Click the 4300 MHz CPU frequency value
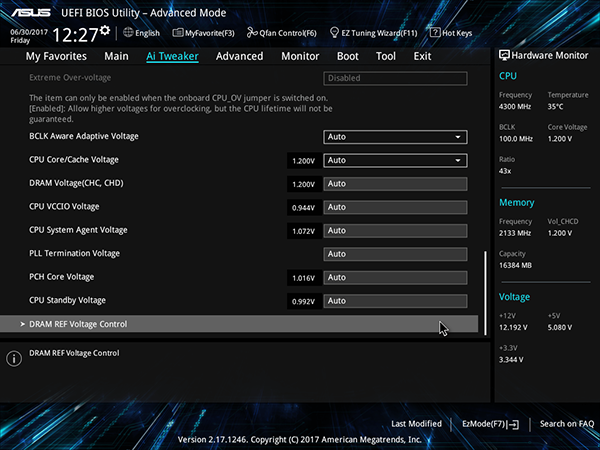Viewport: 600px width, 450px height. tap(515, 107)
